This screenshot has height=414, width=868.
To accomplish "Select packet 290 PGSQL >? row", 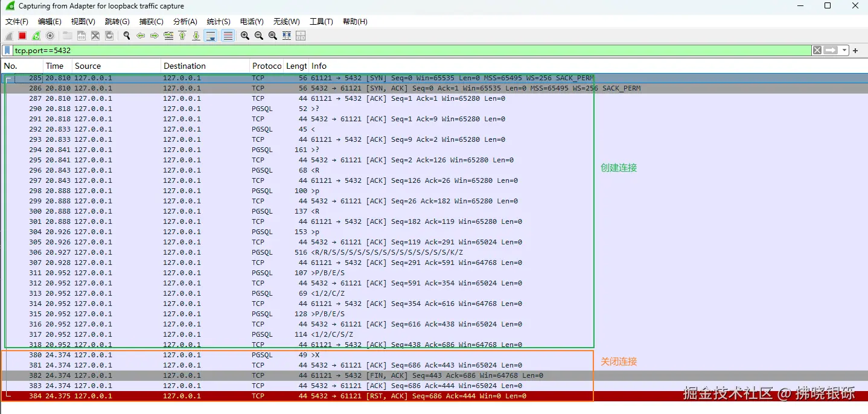I will point(434,109).
